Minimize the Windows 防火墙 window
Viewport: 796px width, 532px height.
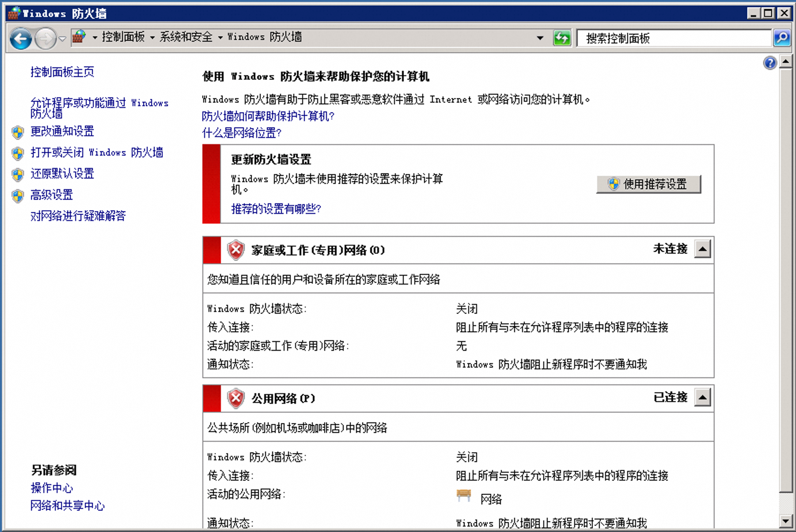[753, 13]
